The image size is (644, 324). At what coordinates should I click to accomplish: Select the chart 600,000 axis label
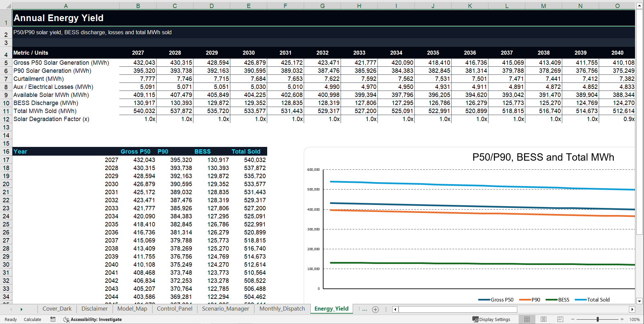pos(313,169)
